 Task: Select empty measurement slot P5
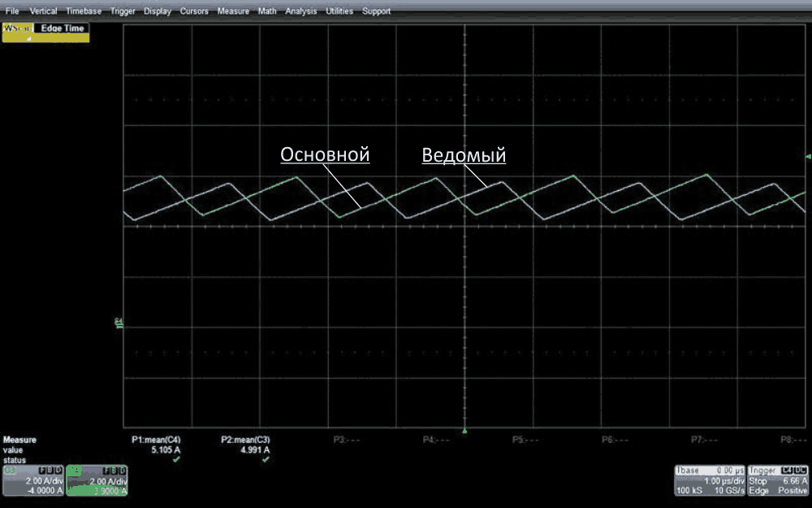click(x=525, y=440)
